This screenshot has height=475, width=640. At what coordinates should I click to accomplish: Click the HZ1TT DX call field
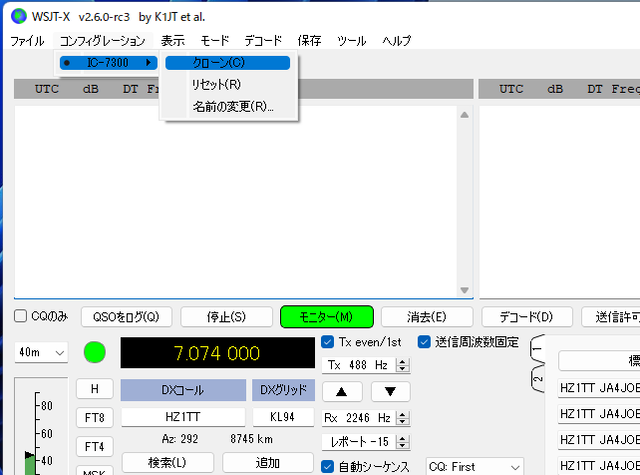(183, 417)
